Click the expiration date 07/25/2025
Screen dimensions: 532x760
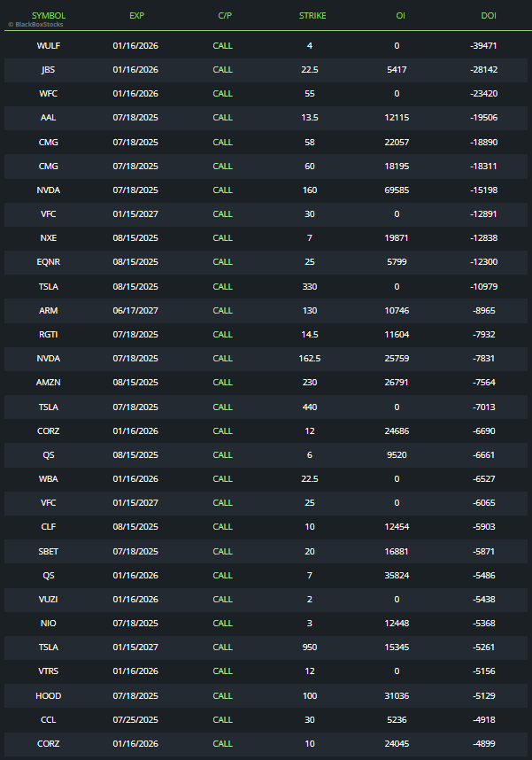(x=135, y=720)
